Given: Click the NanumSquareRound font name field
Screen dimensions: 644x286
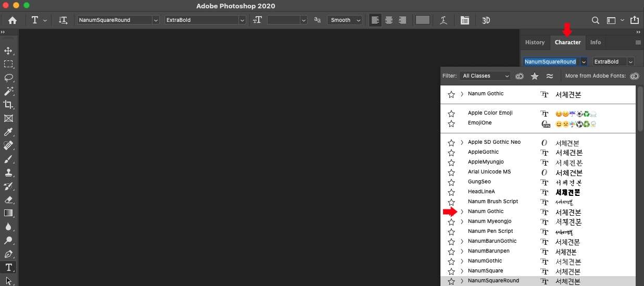Looking at the screenshot, I should [x=551, y=61].
